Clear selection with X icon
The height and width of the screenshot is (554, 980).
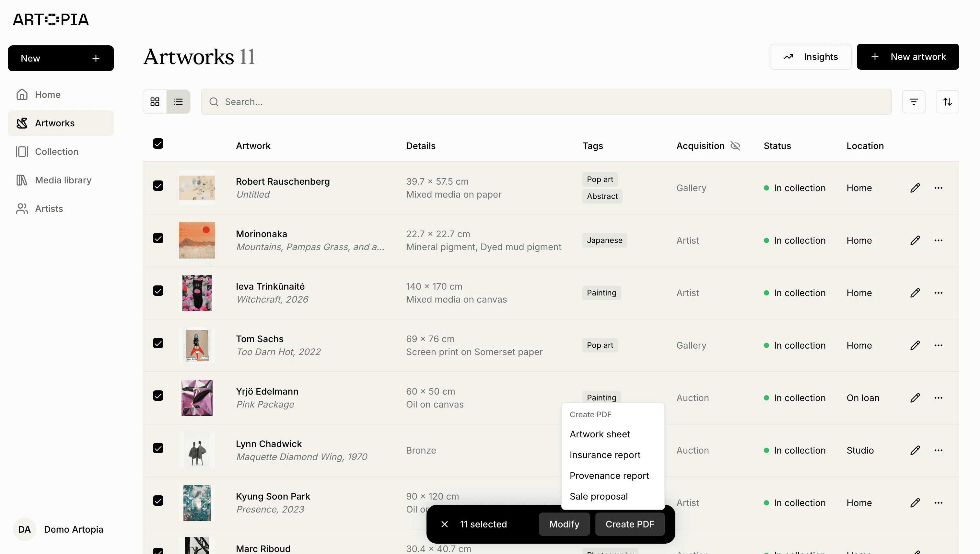[444, 524]
